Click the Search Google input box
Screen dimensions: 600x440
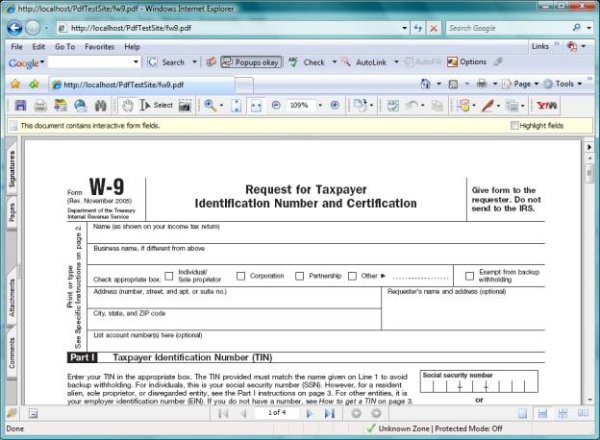[x=508, y=28]
